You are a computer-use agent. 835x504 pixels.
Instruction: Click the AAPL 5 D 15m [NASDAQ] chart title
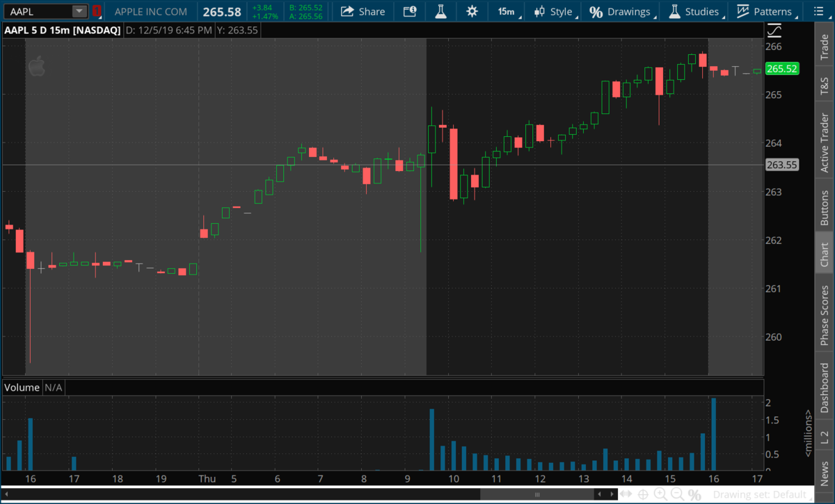63,30
